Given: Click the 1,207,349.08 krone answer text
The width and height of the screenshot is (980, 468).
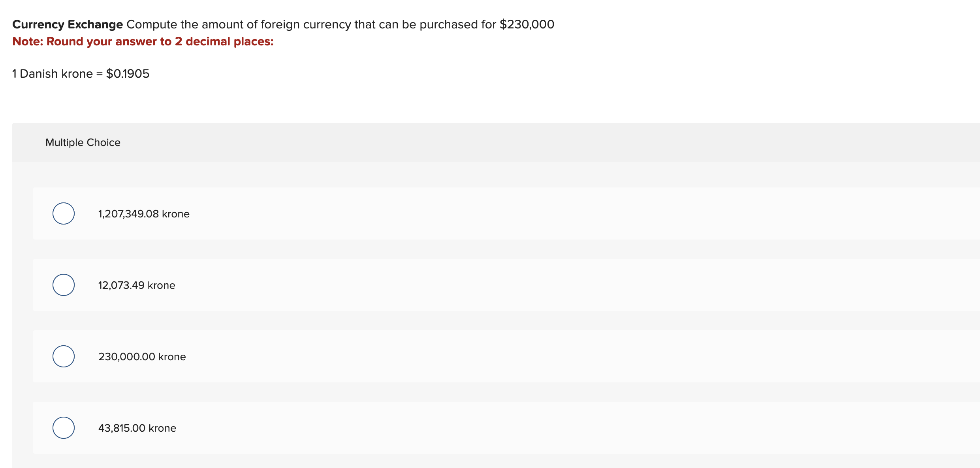Looking at the screenshot, I should click(x=144, y=213).
